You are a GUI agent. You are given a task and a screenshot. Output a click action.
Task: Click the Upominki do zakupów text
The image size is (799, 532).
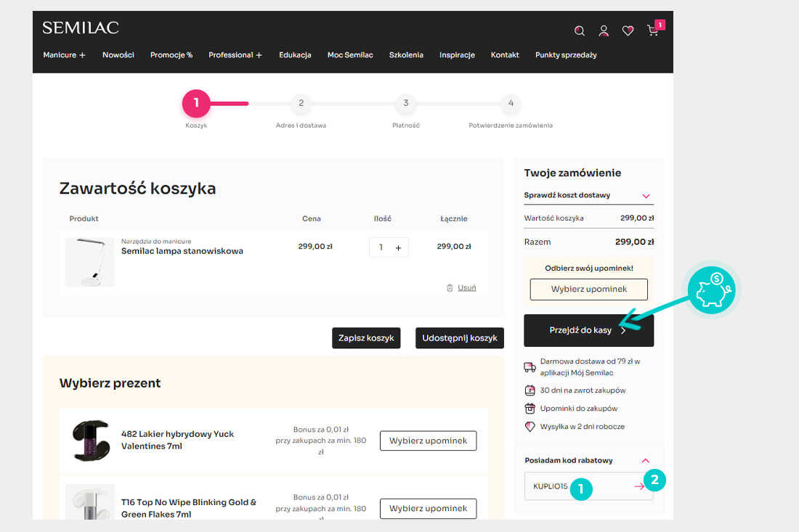[x=579, y=409]
